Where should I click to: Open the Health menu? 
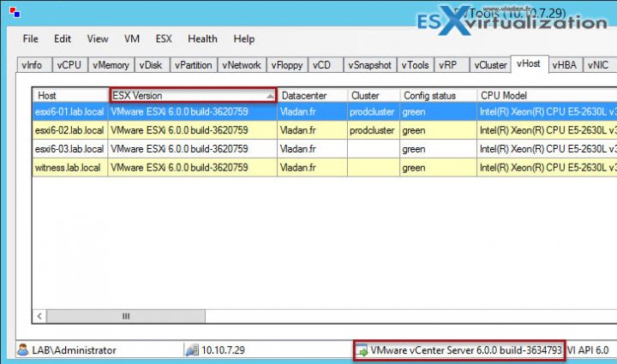[202, 39]
